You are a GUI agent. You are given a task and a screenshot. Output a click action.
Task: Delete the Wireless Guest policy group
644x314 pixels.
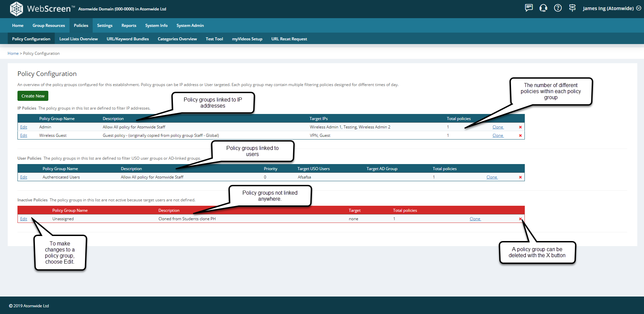pos(520,135)
